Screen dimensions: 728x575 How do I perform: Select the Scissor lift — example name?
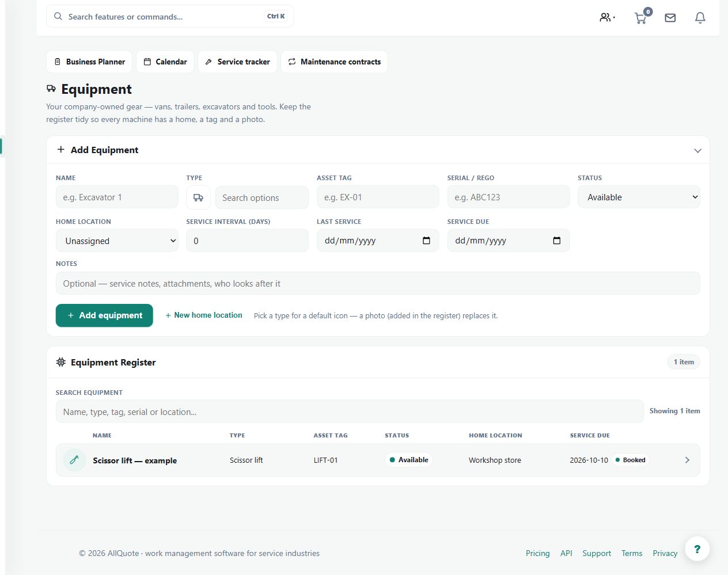(x=135, y=460)
